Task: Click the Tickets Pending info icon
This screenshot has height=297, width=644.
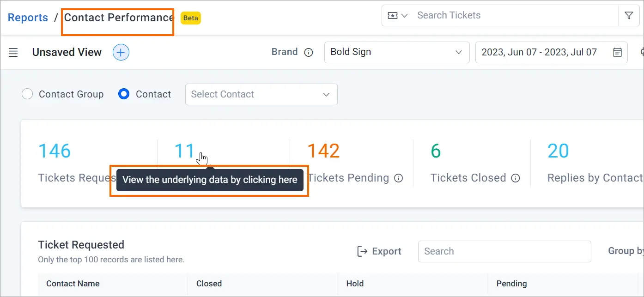Action: tap(399, 178)
